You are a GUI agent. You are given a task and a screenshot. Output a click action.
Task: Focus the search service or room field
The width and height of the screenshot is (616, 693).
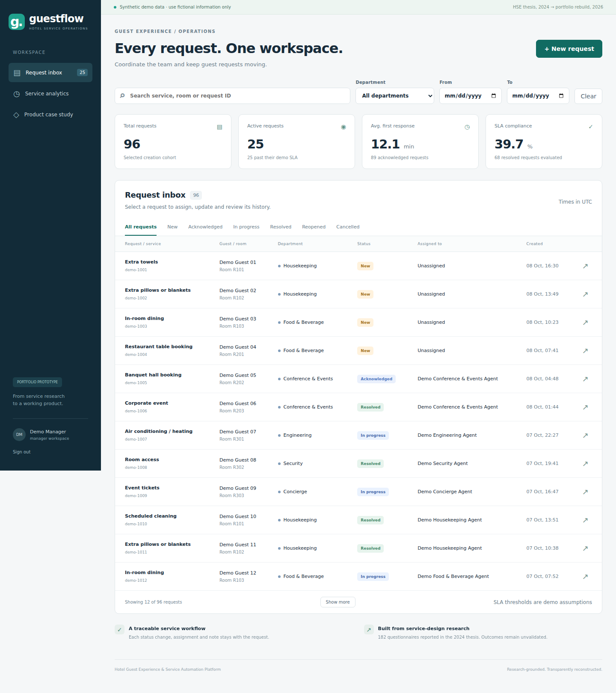[x=232, y=96]
